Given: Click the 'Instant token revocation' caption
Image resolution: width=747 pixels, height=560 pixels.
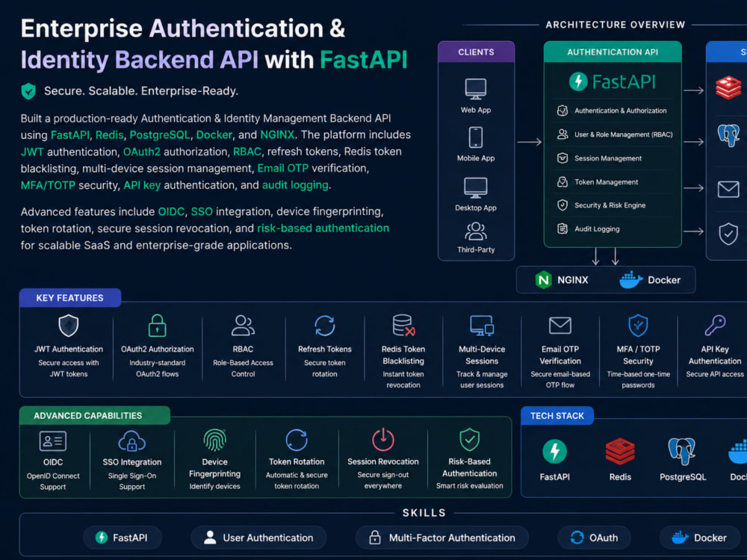Looking at the screenshot, I should click(403, 379).
